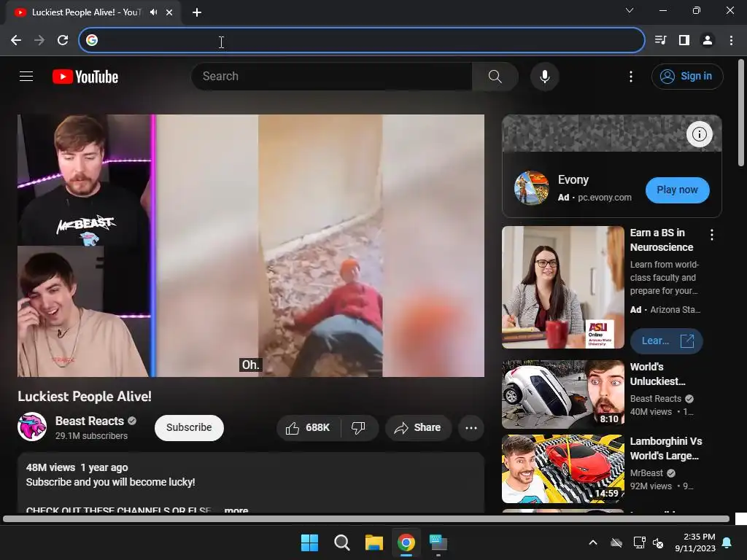Open the YouTube hamburger guide menu
This screenshot has height=560, width=747.
[26, 76]
